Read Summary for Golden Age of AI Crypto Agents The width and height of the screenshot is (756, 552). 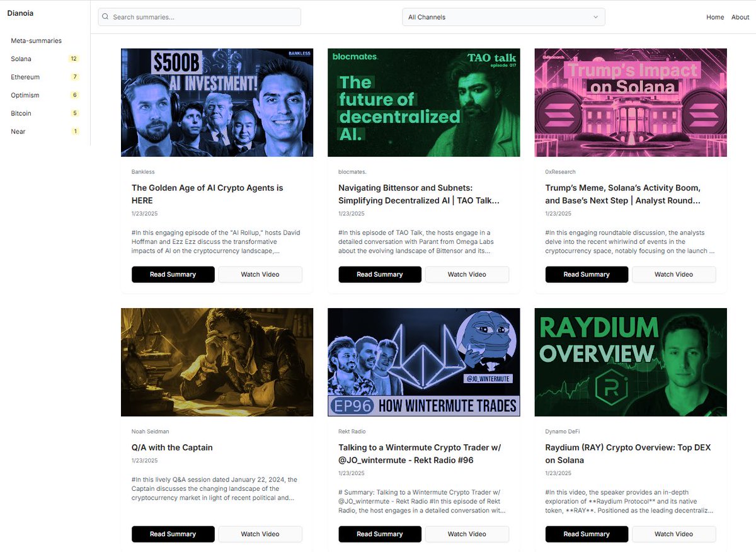pyautogui.click(x=173, y=275)
